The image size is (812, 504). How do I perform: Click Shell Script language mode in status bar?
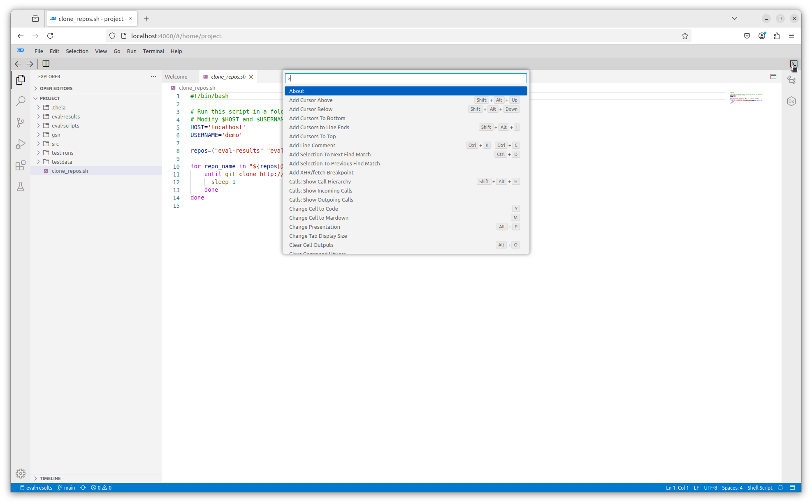[x=760, y=488]
